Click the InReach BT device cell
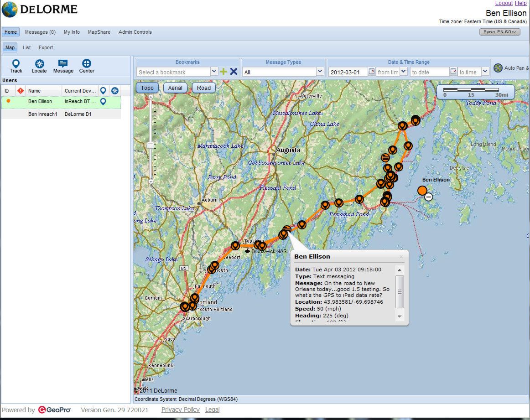The height and width of the screenshot is (420, 530). point(80,101)
